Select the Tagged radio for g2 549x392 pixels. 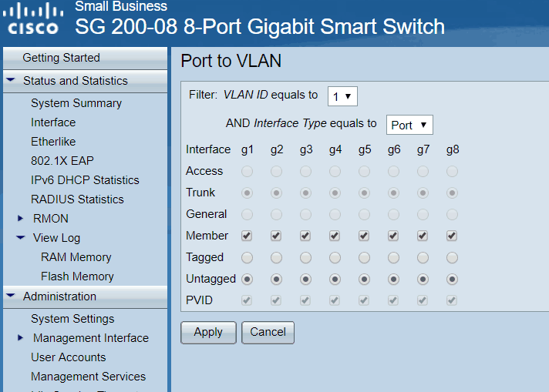point(276,257)
